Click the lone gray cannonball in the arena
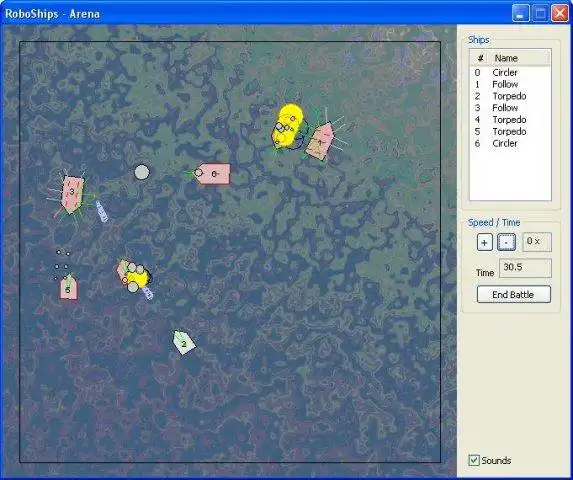The width and height of the screenshot is (573, 480). [142, 172]
